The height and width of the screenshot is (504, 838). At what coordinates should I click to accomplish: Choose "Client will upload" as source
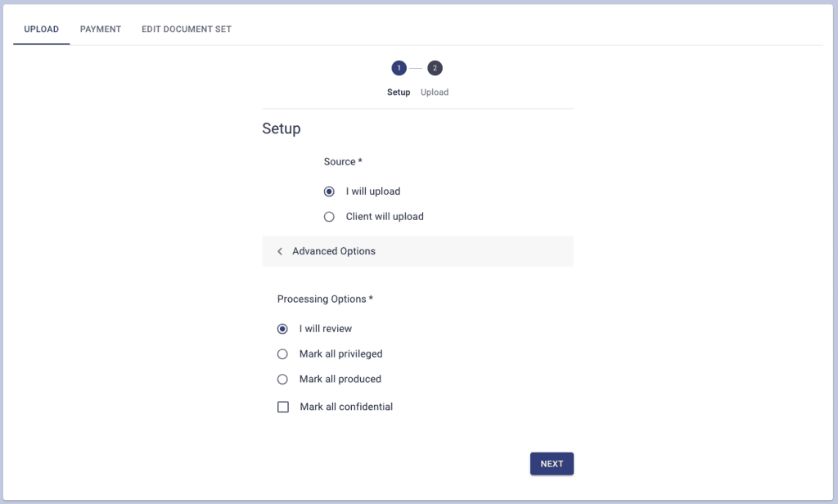(329, 217)
